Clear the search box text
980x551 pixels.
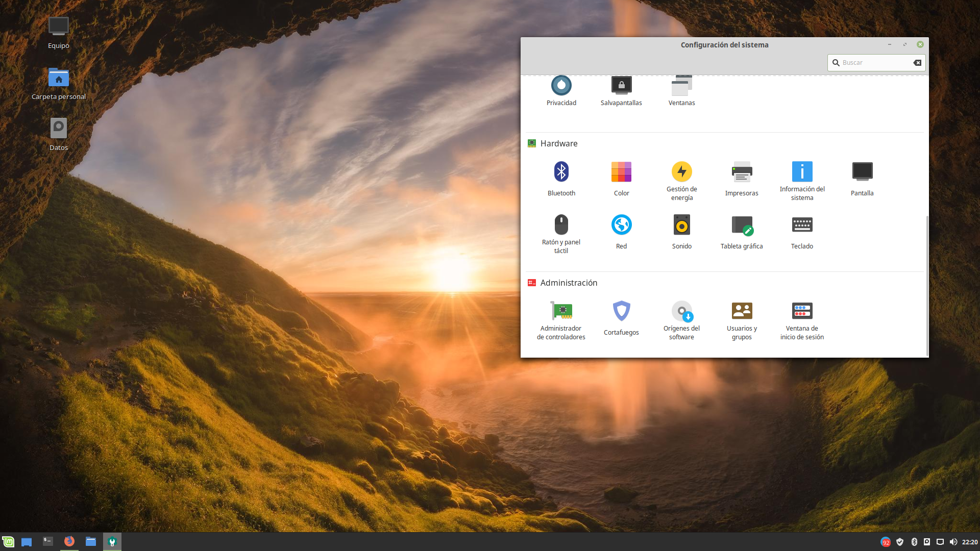coord(917,63)
